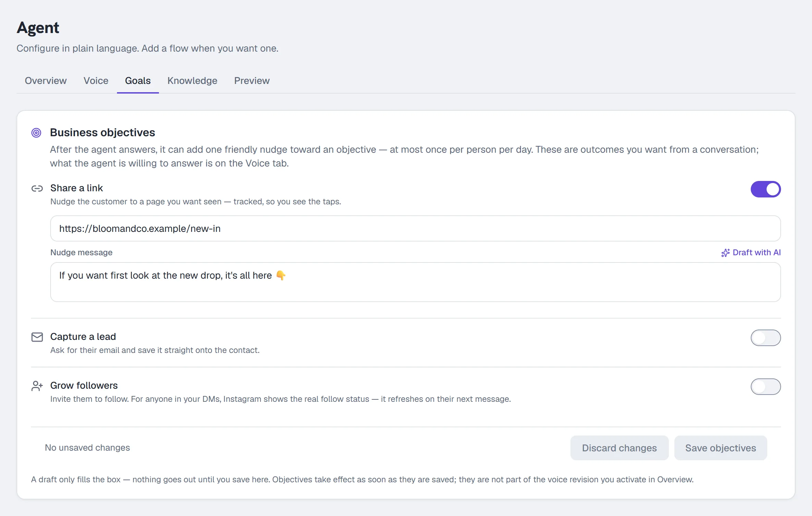Click the Discard changes button
Screen dimensions: 812x516
click(619, 448)
